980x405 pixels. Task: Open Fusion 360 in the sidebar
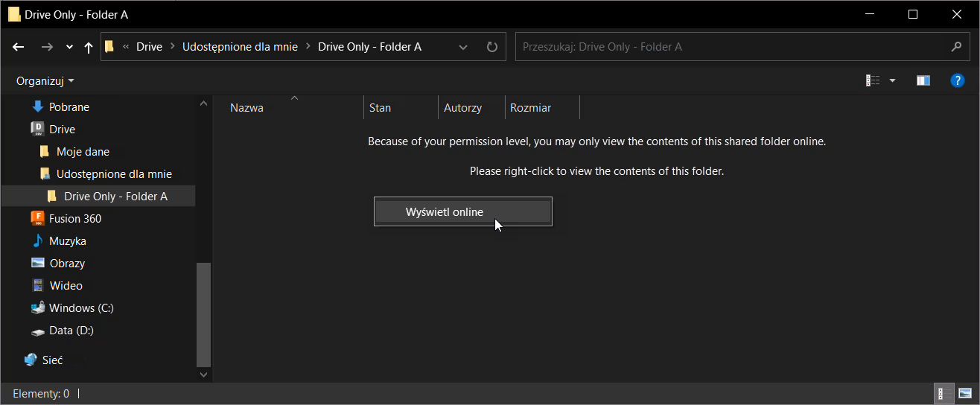point(74,218)
